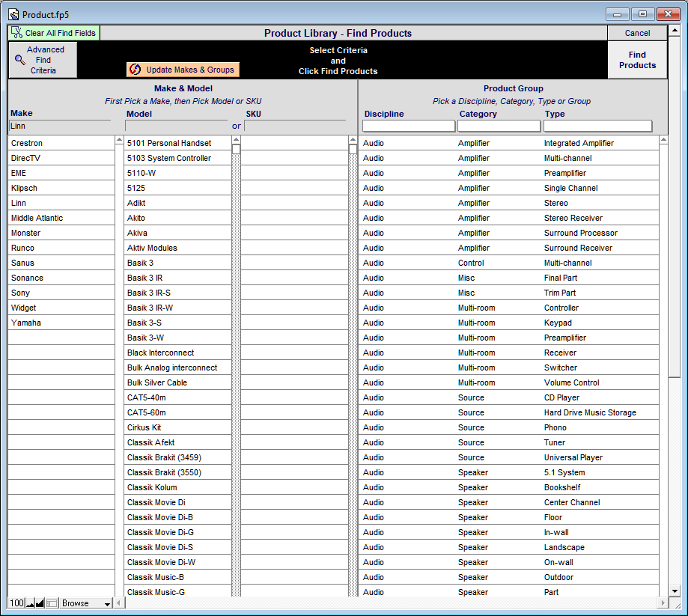The width and height of the screenshot is (688, 616).
Task: Click the Model list scrollbar thumb
Action: pyautogui.click(x=236, y=150)
